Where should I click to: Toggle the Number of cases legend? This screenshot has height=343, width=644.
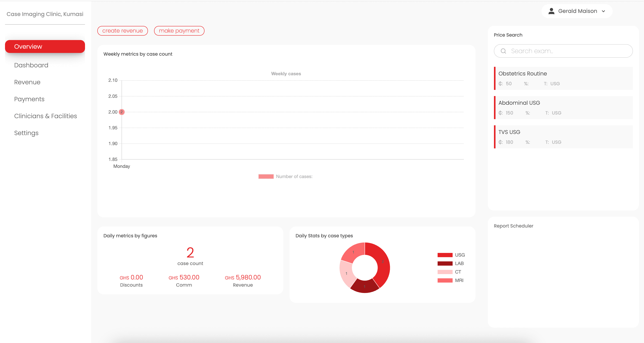point(285,176)
